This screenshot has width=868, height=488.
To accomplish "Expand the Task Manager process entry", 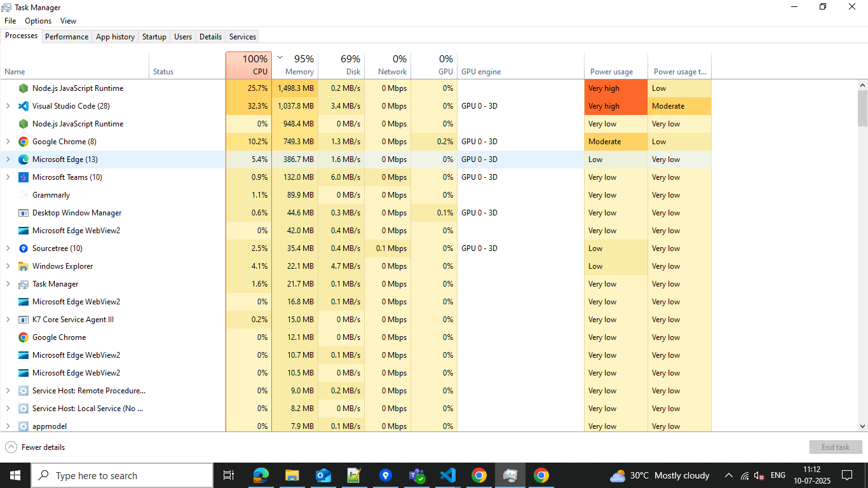I will 8,284.
